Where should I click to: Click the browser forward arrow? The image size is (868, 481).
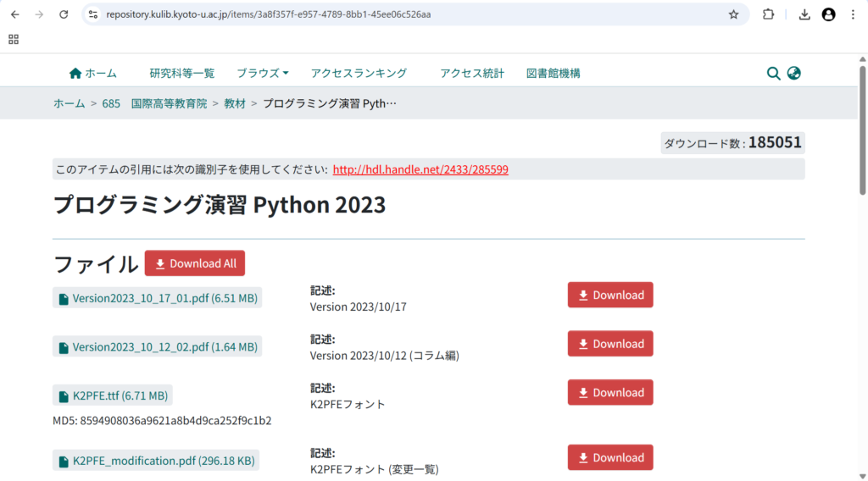pos(39,14)
